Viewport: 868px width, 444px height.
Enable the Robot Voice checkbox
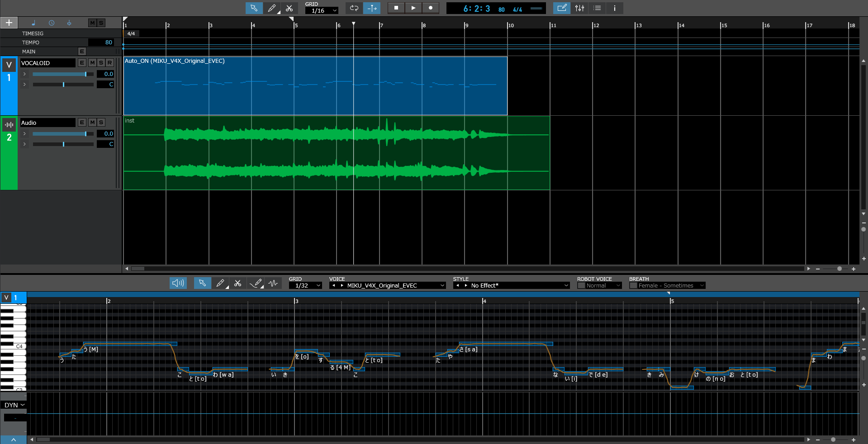point(581,286)
